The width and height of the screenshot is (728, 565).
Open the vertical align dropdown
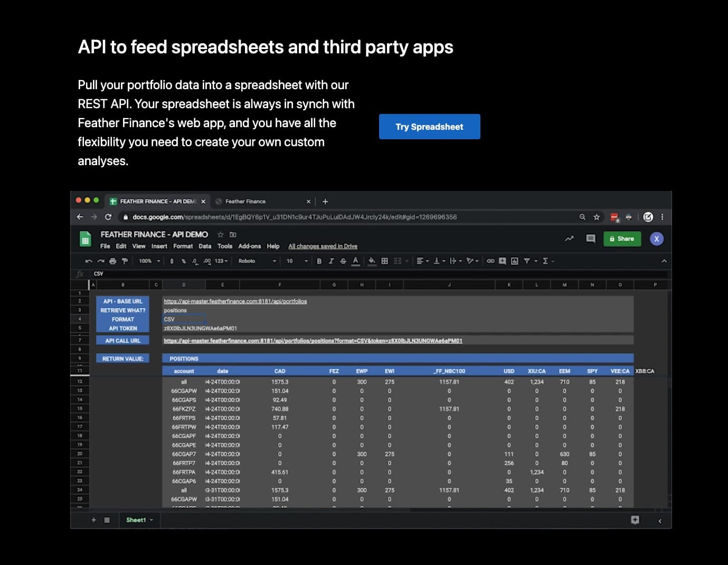click(x=439, y=261)
